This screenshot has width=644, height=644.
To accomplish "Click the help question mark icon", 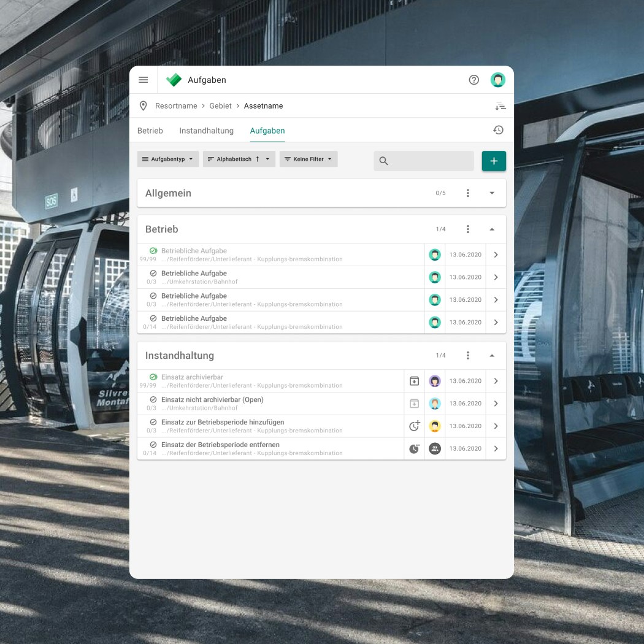I will click(473, 80).
